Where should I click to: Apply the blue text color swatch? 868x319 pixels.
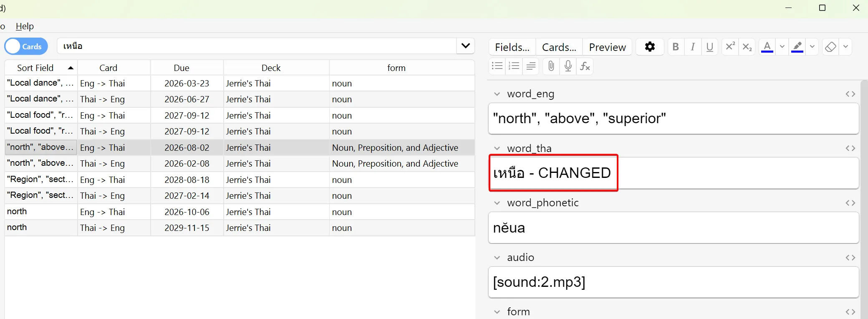click(x=767, y=47)
